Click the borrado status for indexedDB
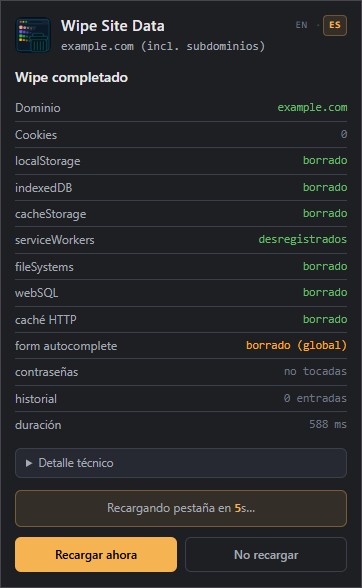Viewport: 362px width, 588px height. pyautogui.click(x=325, y=187)
